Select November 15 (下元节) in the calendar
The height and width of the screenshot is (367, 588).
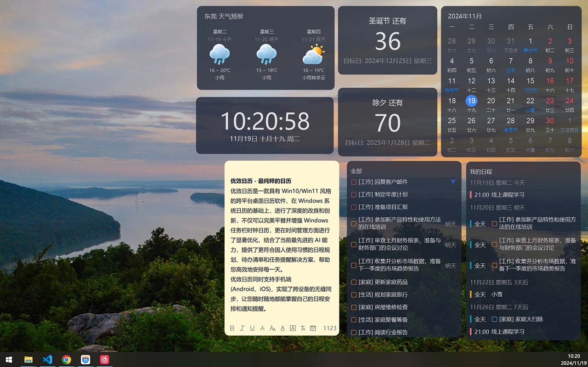tap(530, 85)
